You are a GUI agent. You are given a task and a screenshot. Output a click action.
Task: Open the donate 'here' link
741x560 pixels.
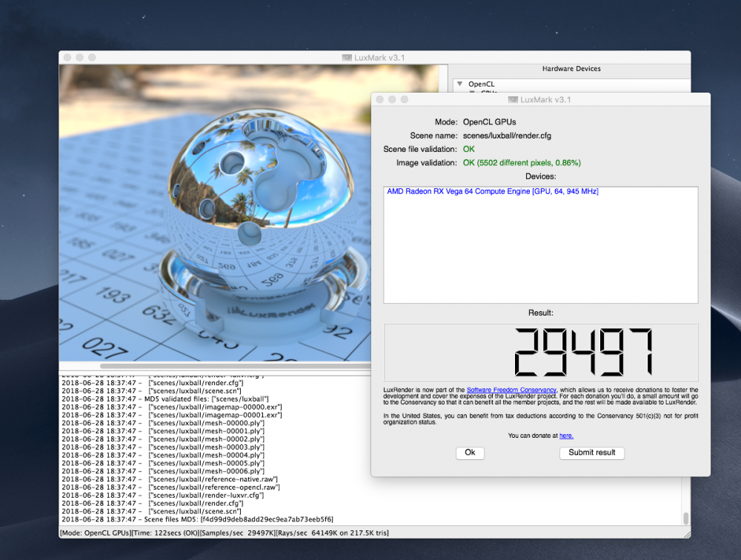point(566,436)
